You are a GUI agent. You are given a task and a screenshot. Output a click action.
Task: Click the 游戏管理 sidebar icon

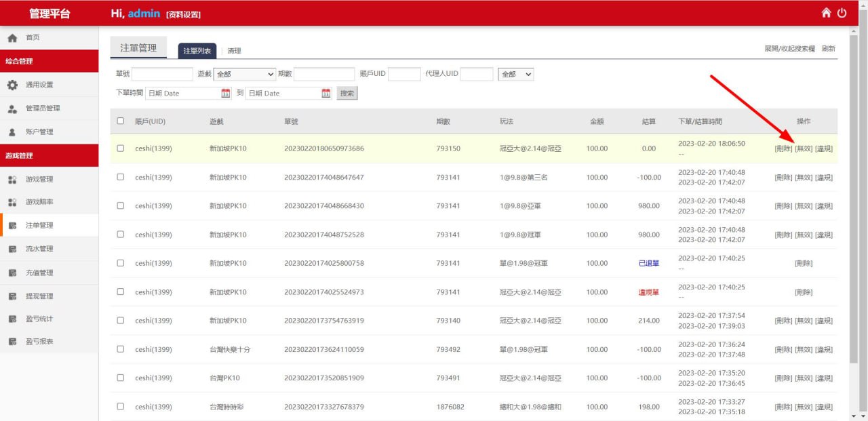coord(12,180)
